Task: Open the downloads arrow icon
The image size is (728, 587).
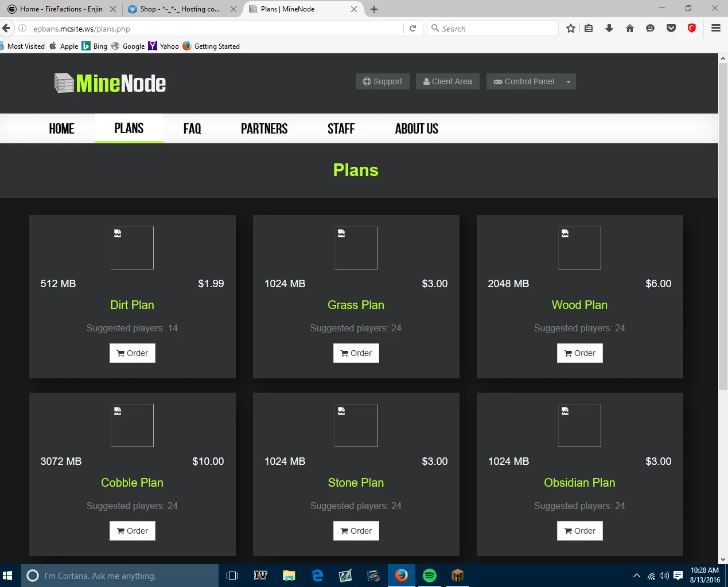Action: tap(609, 28)
